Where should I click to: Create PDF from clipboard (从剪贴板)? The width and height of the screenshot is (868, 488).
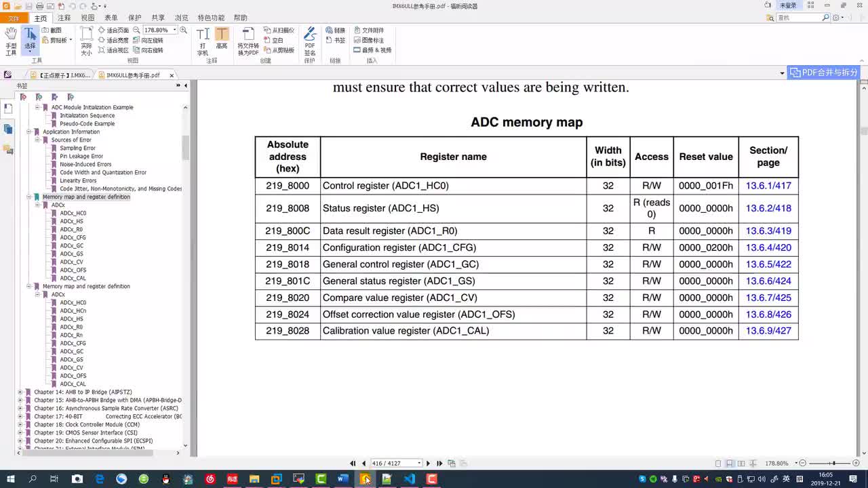tap(279, 50)
